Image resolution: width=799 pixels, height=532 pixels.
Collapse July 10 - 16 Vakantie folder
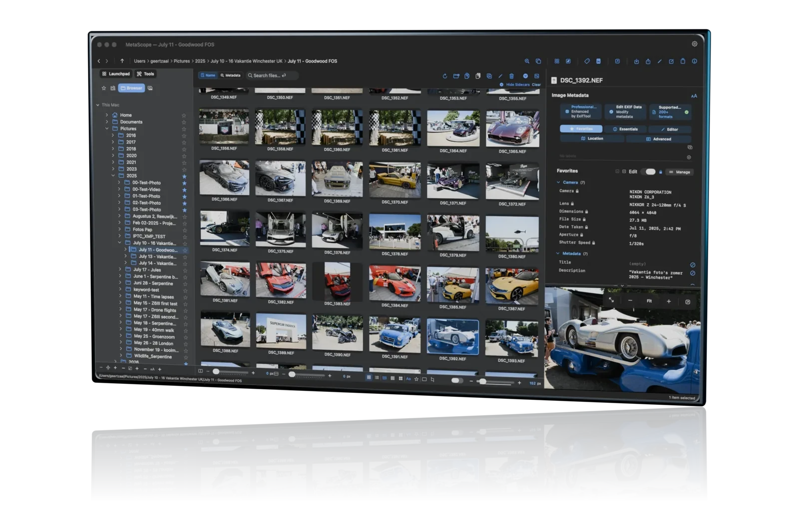119,243
